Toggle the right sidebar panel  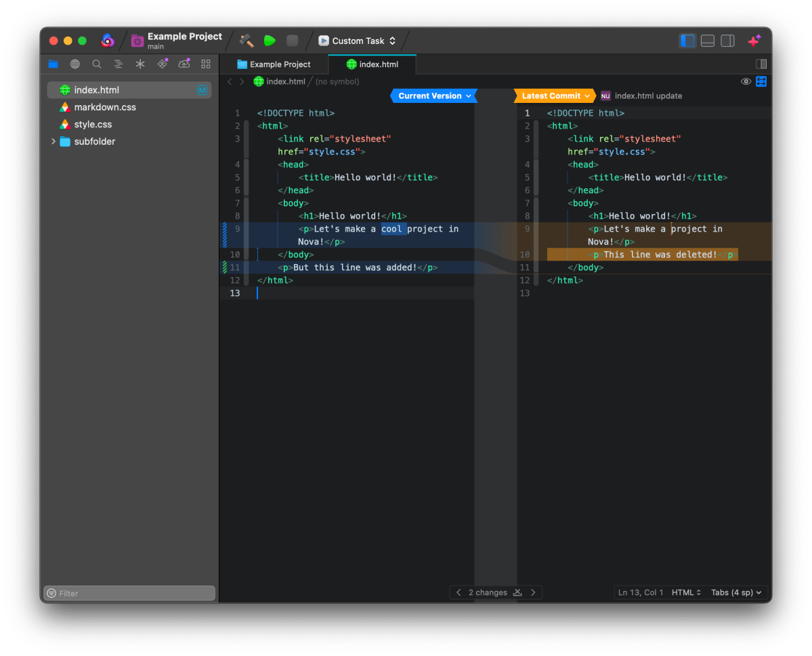(x=727, y=41)
